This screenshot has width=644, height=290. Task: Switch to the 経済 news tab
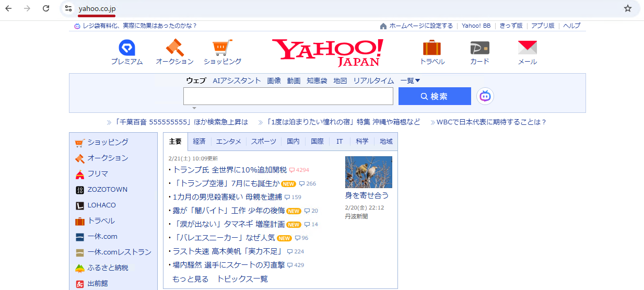199,142
